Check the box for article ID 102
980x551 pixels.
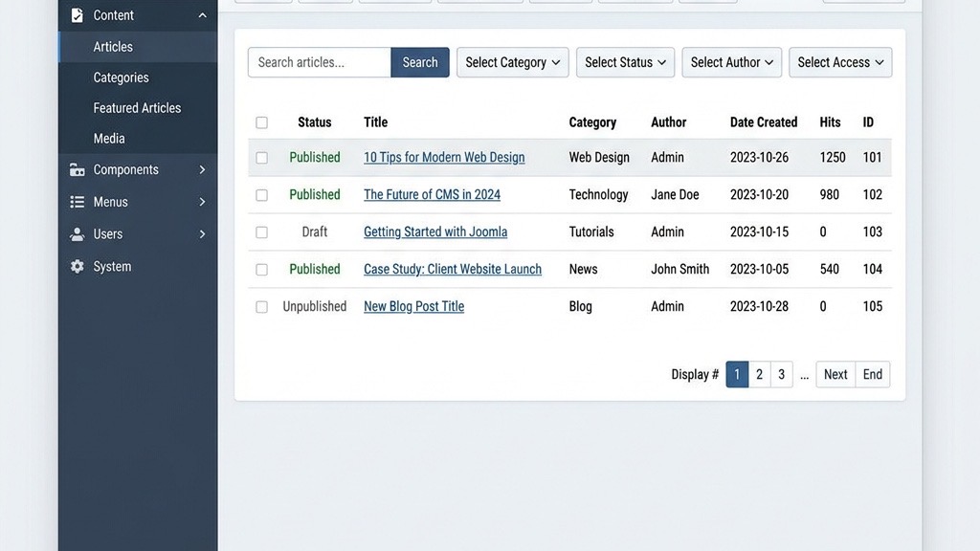(261, 195)
